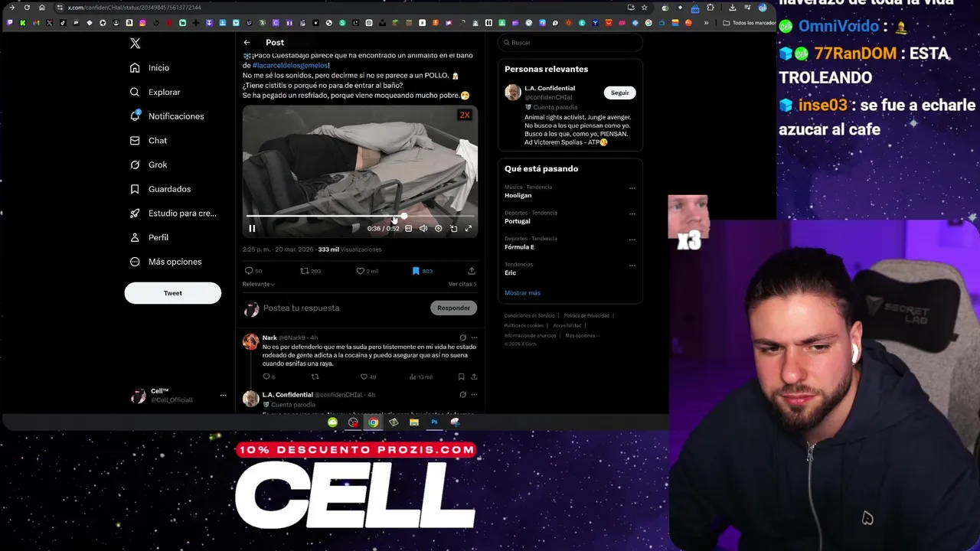Screen dimensions: 980x551
Task: Open options for Portugal trend
Action: click(x=632, y=214)
